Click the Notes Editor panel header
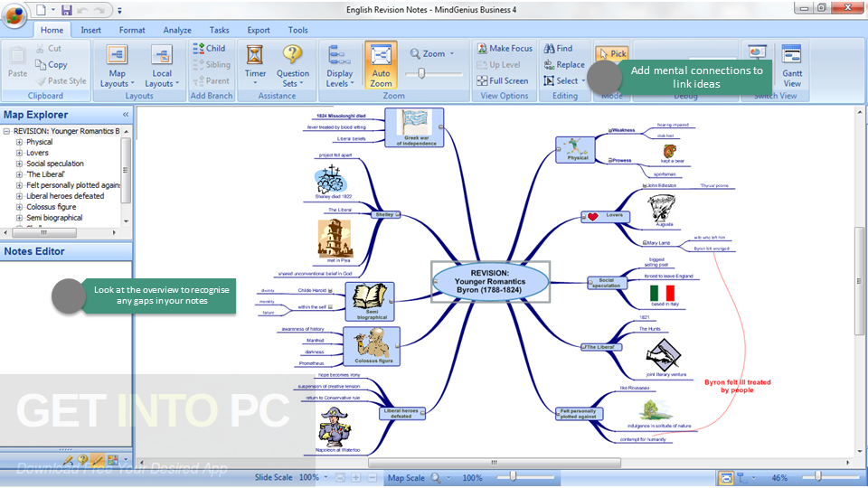Screen dimensions: 868x488 [x=66, y=251]
